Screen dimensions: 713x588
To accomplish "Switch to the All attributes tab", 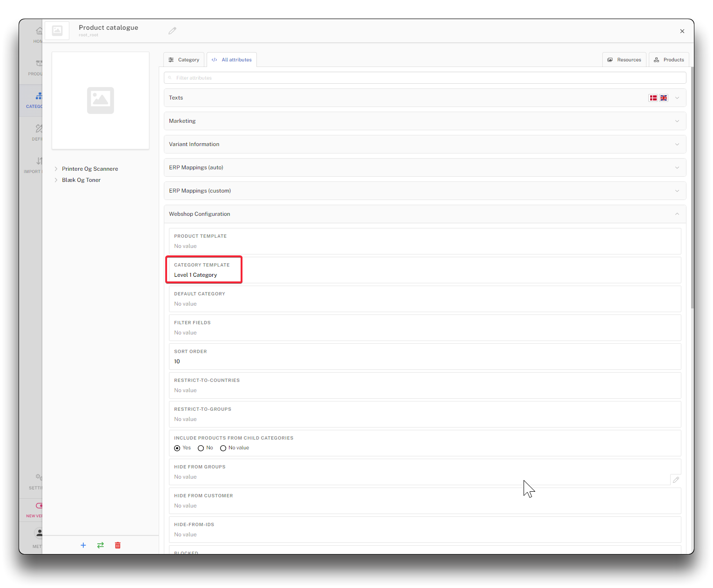I will pyautogui.click(x=232, y=60).
